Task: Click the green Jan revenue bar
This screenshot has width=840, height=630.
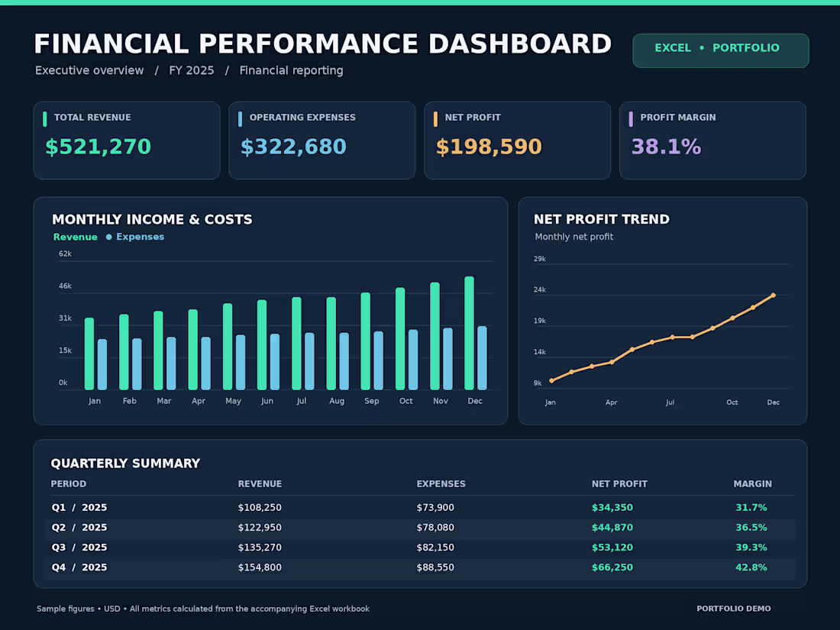Action: 89,354
